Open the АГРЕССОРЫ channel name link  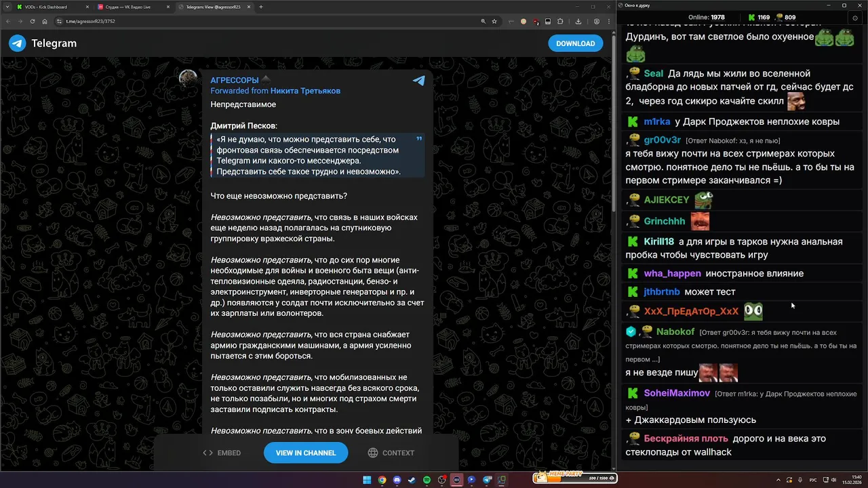[x=235, y=80]
